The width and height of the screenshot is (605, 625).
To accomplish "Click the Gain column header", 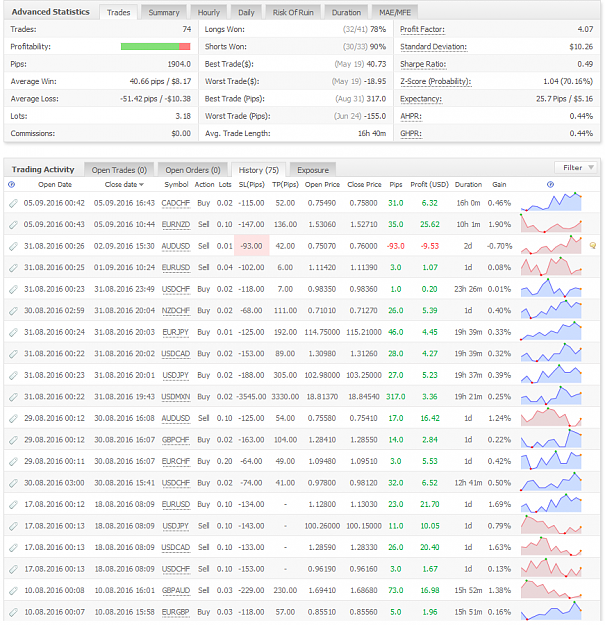I will pyautogui.click(x=499, y=185).
